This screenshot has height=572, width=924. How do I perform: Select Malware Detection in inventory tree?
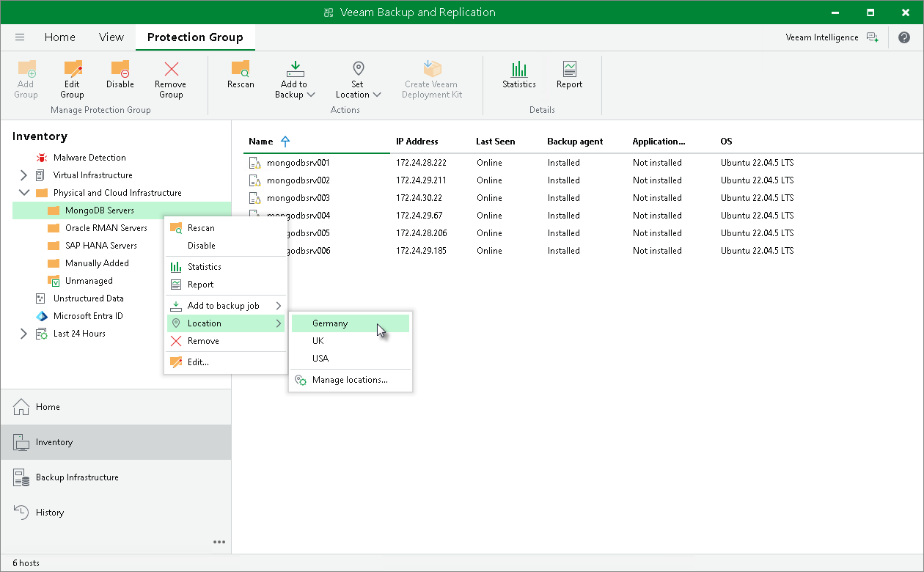coord(89,158)
